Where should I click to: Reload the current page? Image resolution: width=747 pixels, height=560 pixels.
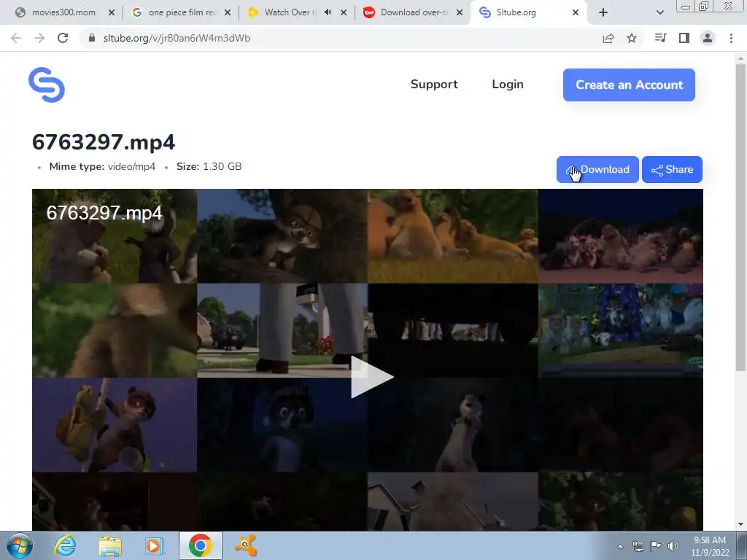(63, 38)
